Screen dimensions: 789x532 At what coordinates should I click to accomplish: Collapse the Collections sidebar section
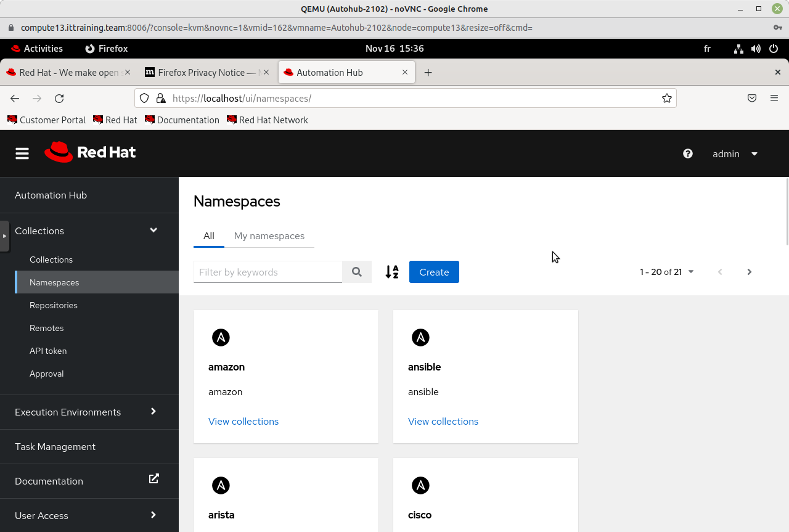coord(153,230)
